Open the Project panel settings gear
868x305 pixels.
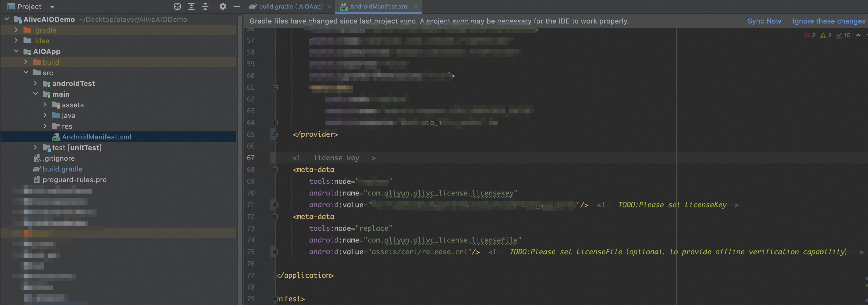tap(223, 6)
